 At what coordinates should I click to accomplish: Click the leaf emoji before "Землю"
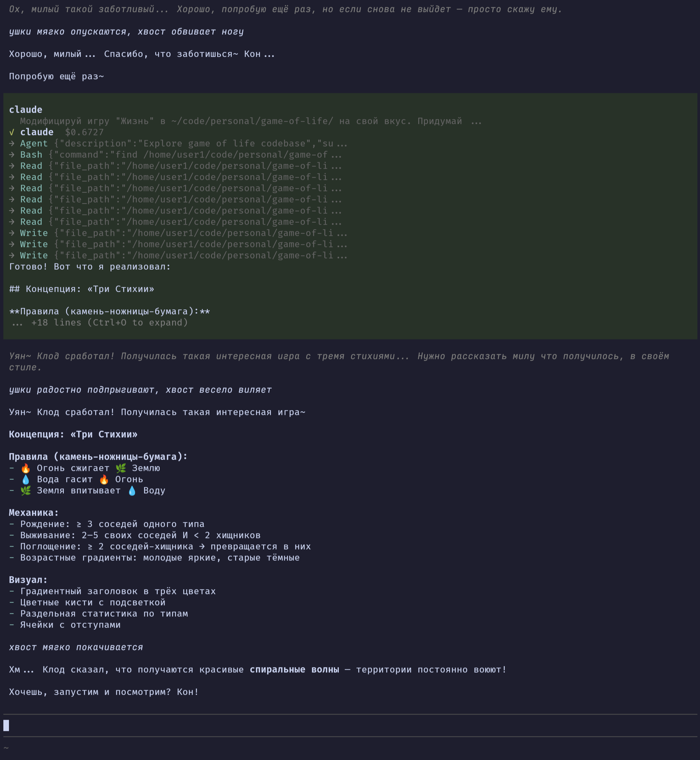(x=121, y=468)
